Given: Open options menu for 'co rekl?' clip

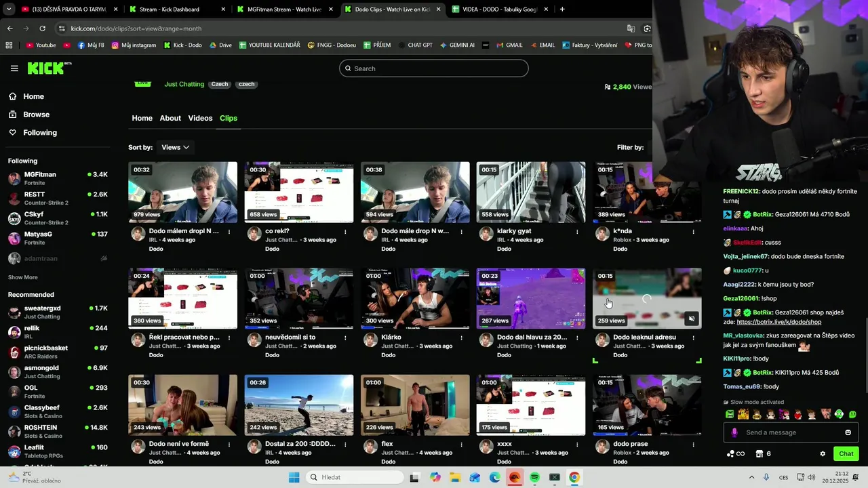Looking at the screenshot, I should click(345, 232).
